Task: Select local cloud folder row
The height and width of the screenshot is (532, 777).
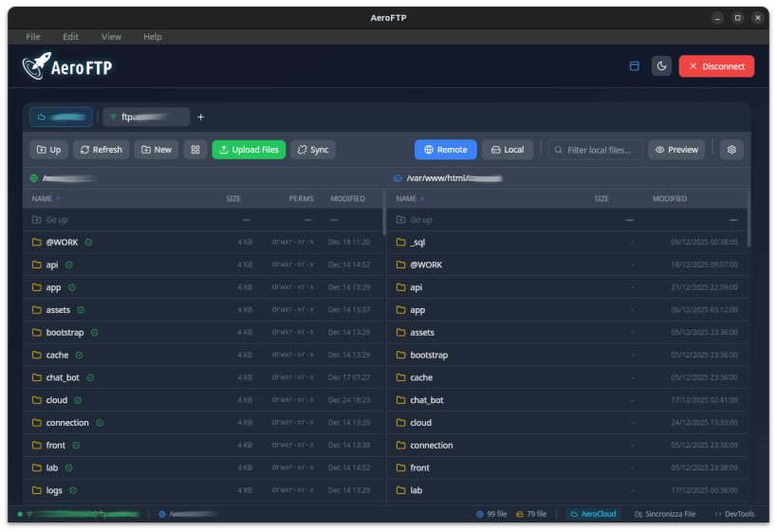Action: pos(567,423)
